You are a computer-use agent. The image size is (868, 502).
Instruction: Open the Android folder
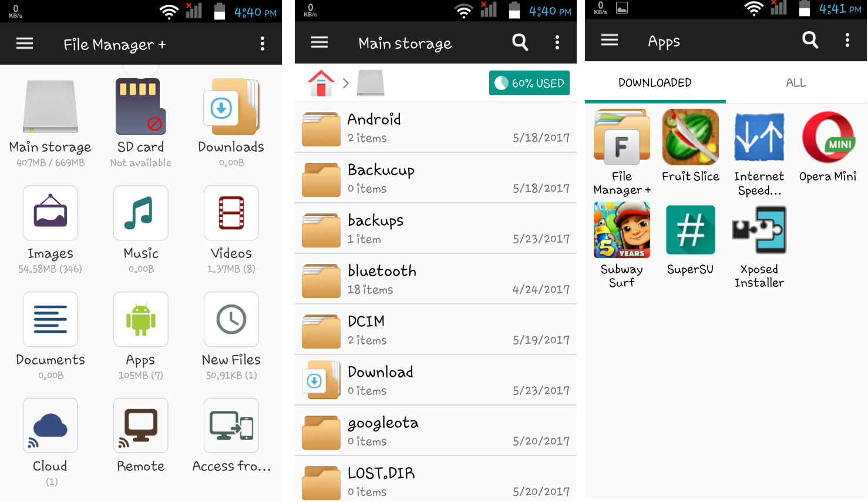pos(436,128)
